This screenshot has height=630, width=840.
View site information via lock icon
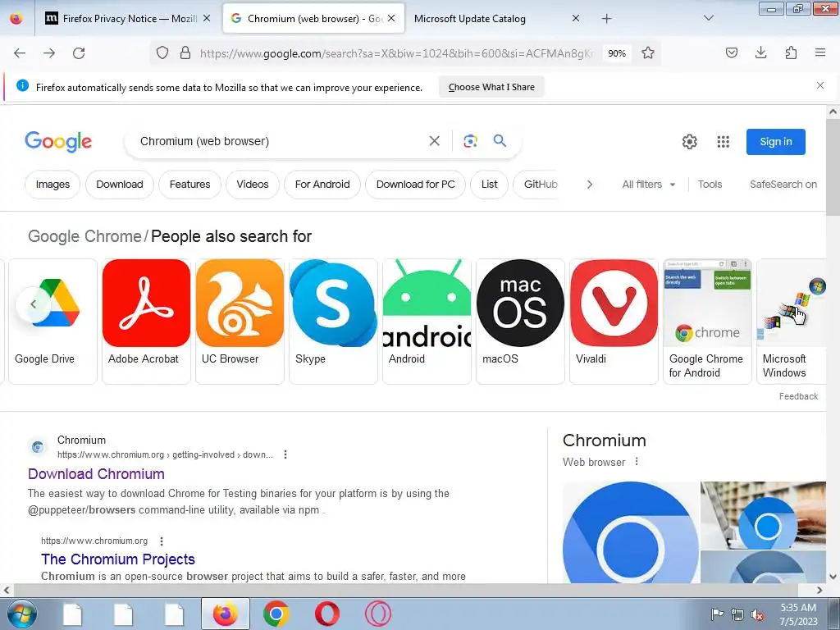(x=185, y=52)
